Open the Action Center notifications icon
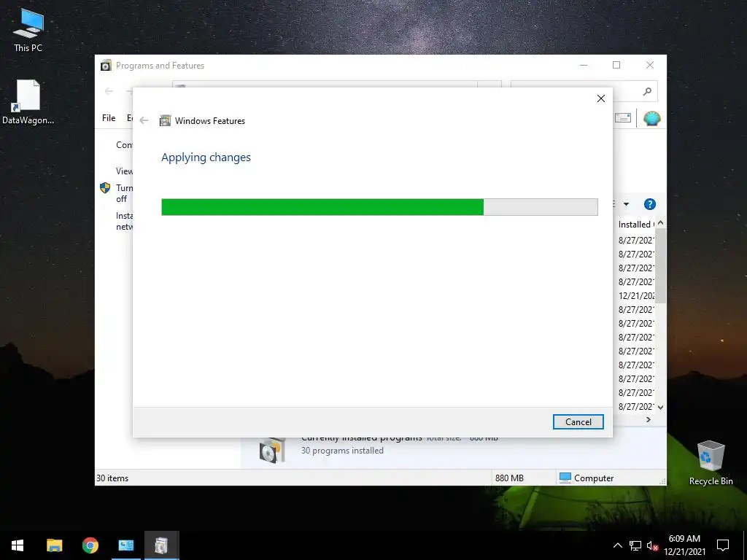 pos(723,545)
